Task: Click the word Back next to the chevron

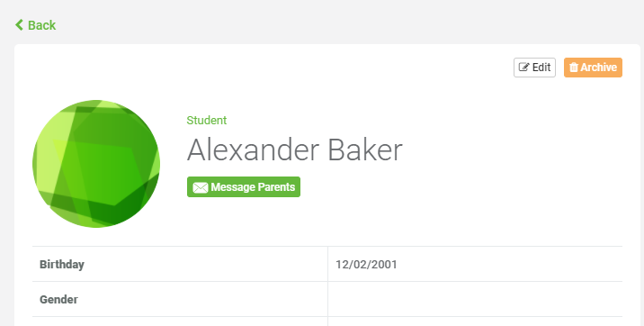Action: coord(41,25)
